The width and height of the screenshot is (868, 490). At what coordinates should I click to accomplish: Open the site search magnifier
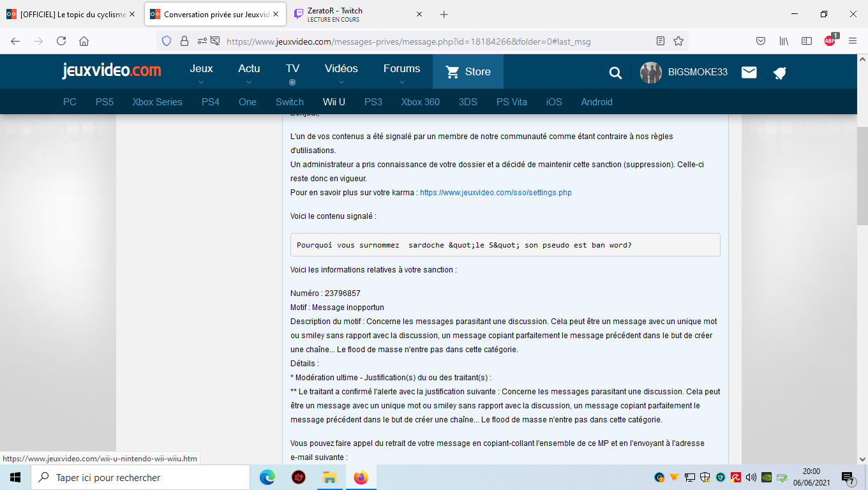(x=615, y=73)
